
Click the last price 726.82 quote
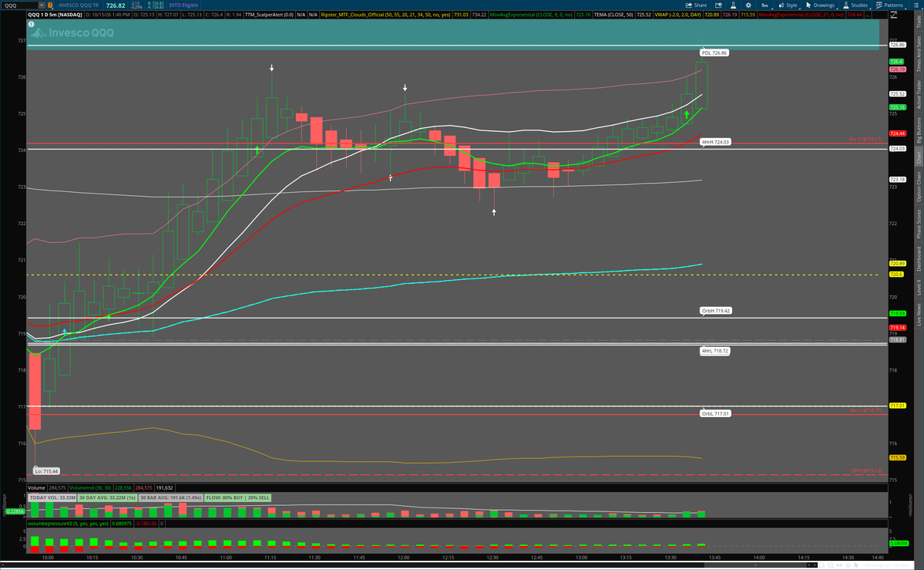pos(116,5)
